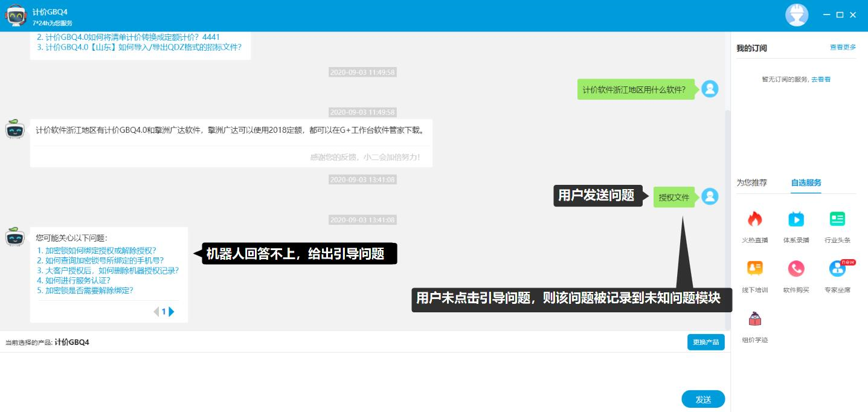Click the 软件购买 software purchase icon
The image size is (868, 412).
click(796, 269)
